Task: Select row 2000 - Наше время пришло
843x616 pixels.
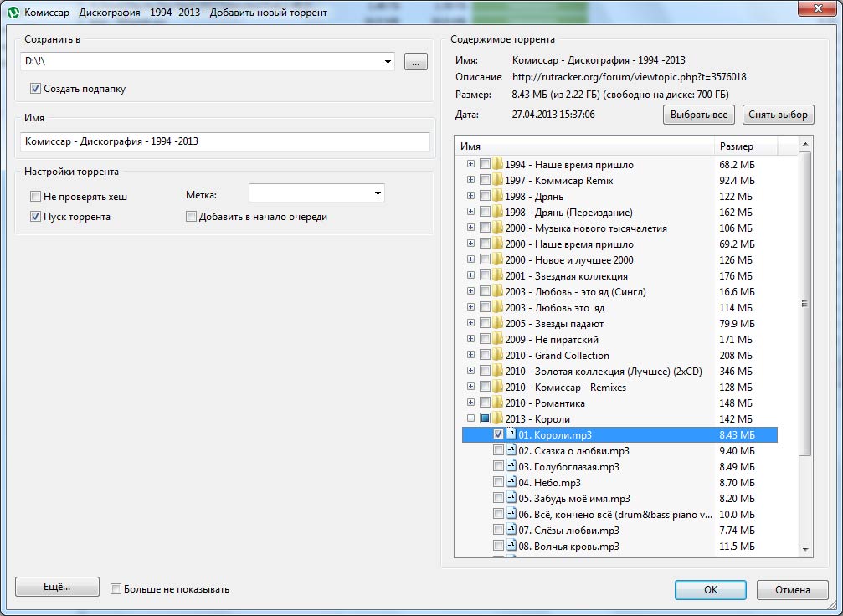Action: (619, 244)
